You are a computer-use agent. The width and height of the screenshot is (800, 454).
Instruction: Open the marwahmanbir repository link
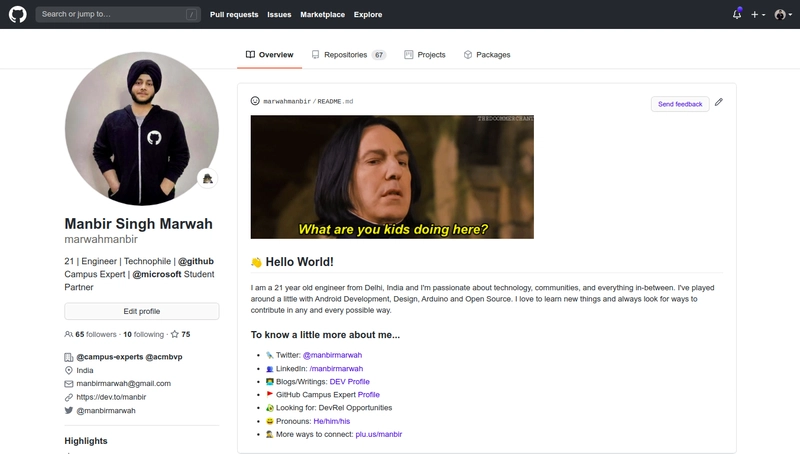[x=287, y=102]
